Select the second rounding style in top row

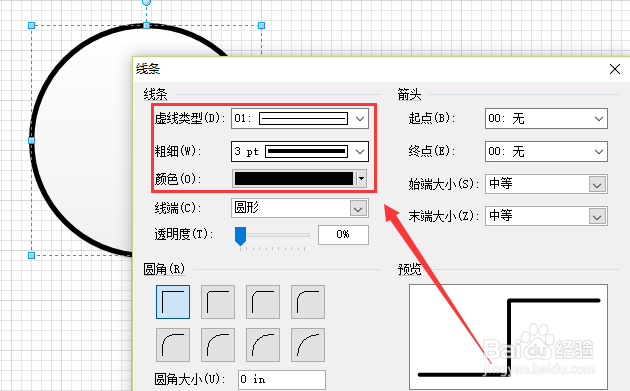coord(218,302)
